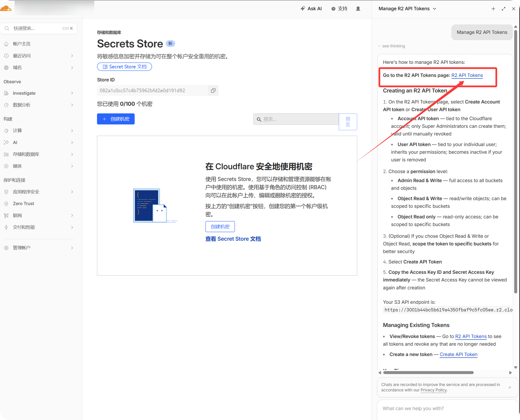
Task: Click the magnifier icon in quick search
Action: [x=7, y=28]
